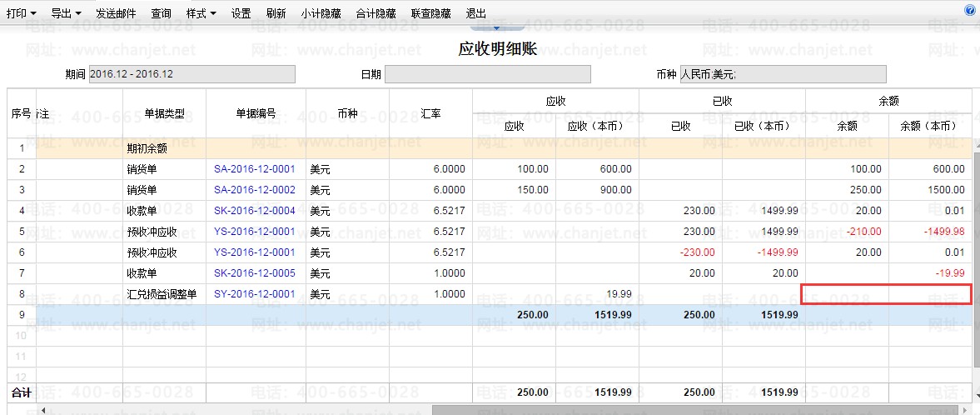Click the 合计 footer row label

point(22,392)
